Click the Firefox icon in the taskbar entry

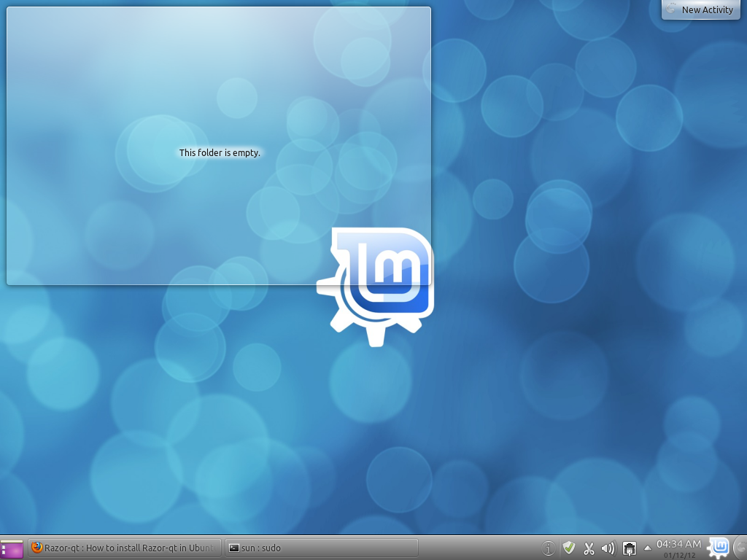(37, 548)
